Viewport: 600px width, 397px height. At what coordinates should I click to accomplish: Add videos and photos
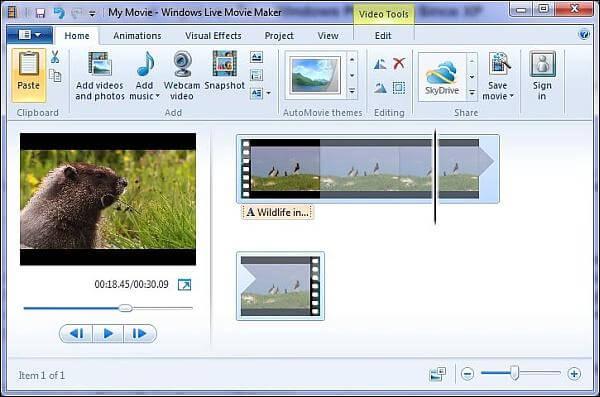(x=100, y=76)
